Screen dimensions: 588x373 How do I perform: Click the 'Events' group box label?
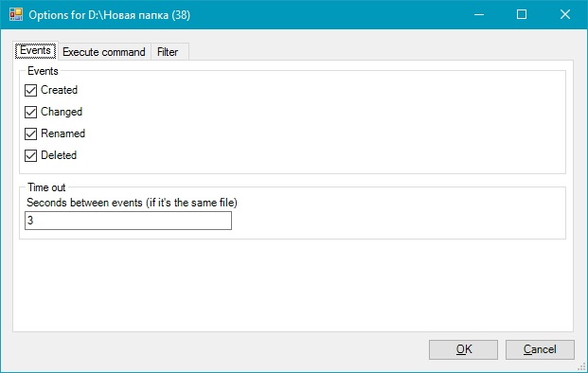(43, 71)
